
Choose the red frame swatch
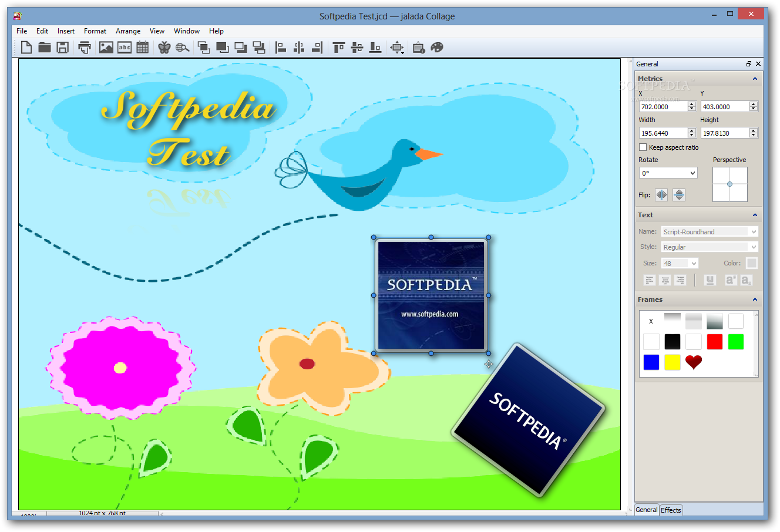point(715,342)
